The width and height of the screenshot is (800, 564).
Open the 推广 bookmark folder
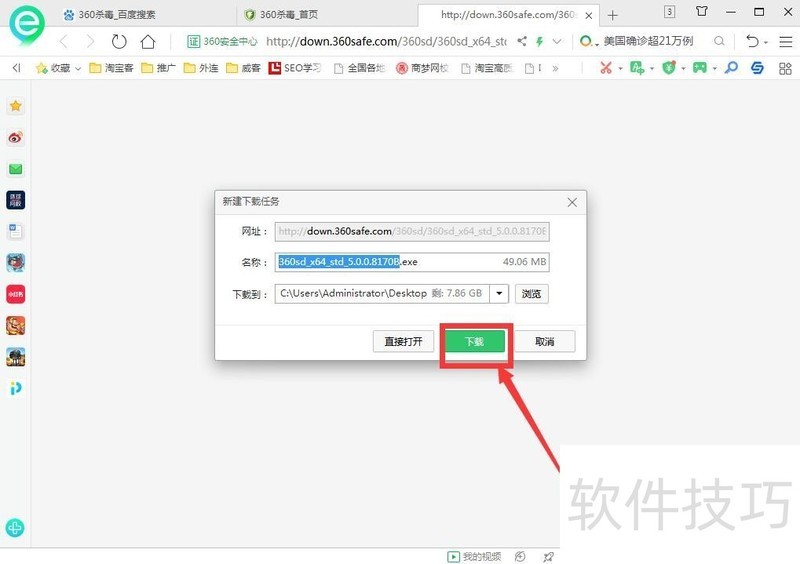158,67
